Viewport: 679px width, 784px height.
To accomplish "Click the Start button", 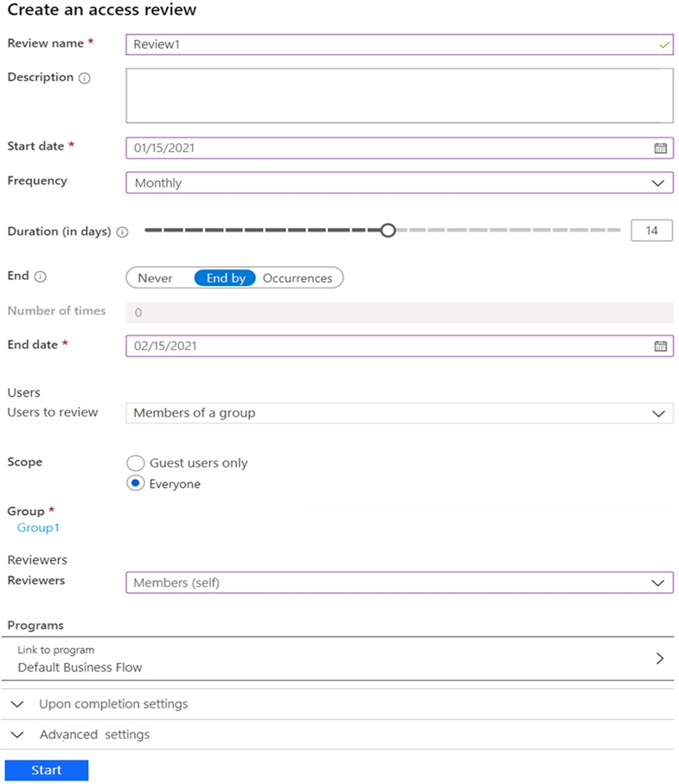I will pyautogui.click(x=47, y=770).
